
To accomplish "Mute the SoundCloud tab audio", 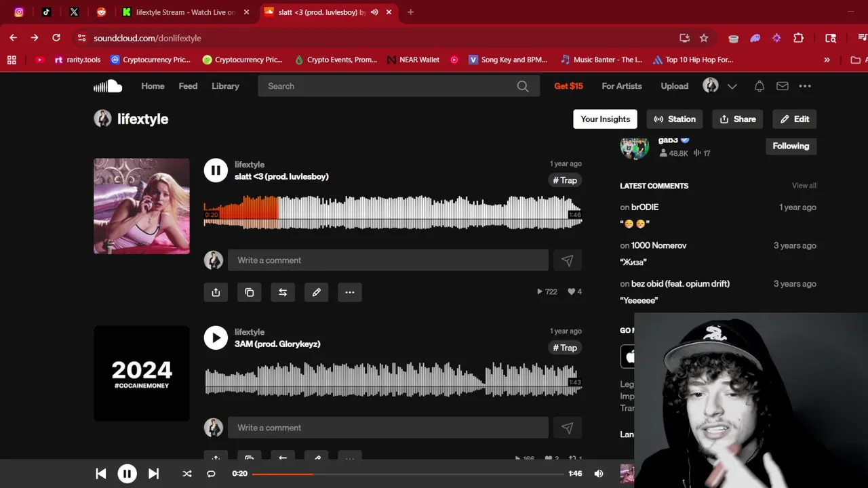I will [x=374, y=12].
